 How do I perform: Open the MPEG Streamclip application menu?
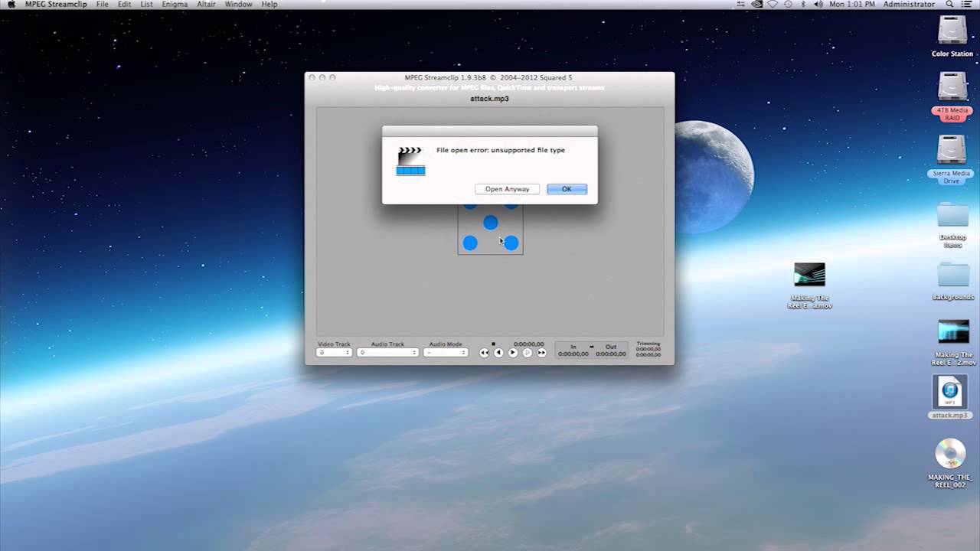tap(55, 5)
